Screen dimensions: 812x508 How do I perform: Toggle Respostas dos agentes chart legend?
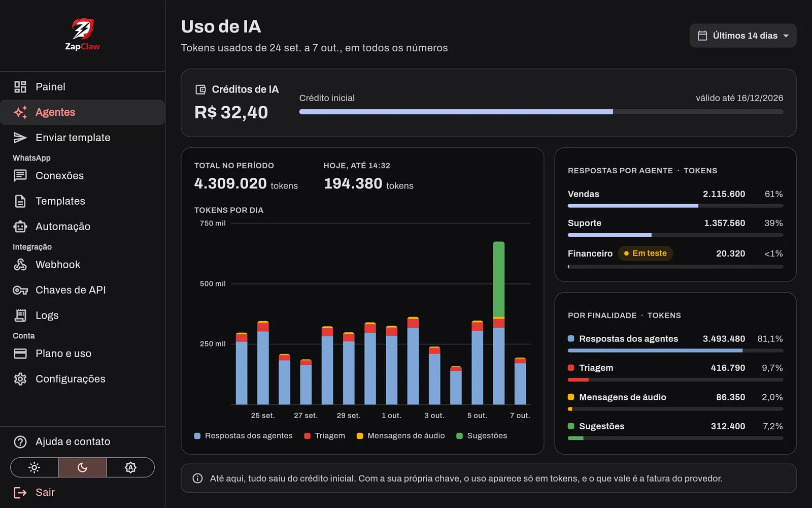pos(244,436)
